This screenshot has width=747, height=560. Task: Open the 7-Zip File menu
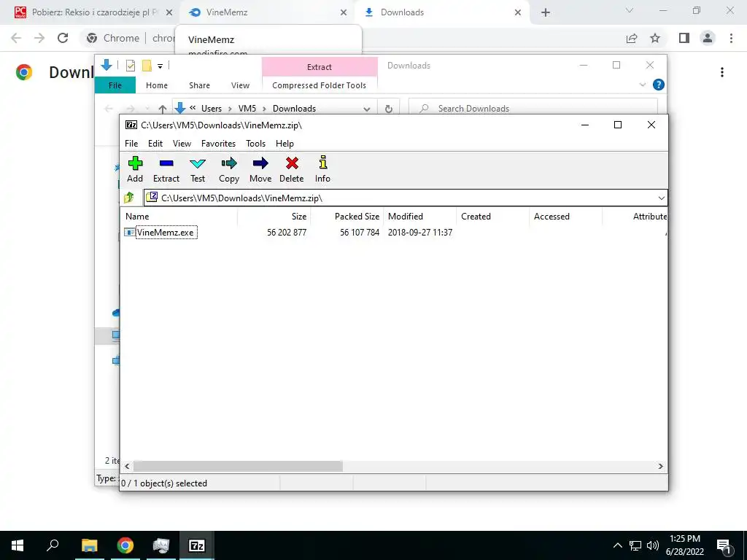pyautogui.click(x=131, y=144)
